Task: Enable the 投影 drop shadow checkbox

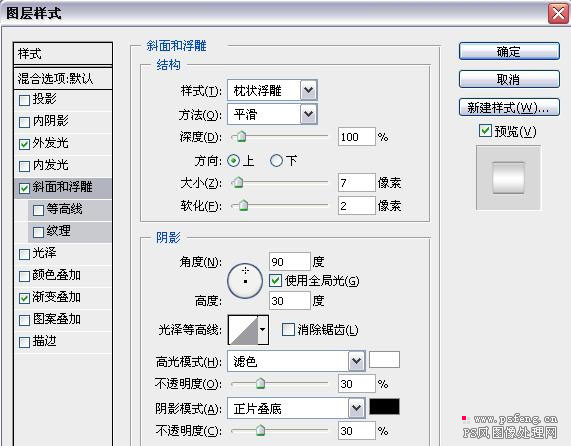Action: pos(24,100)
